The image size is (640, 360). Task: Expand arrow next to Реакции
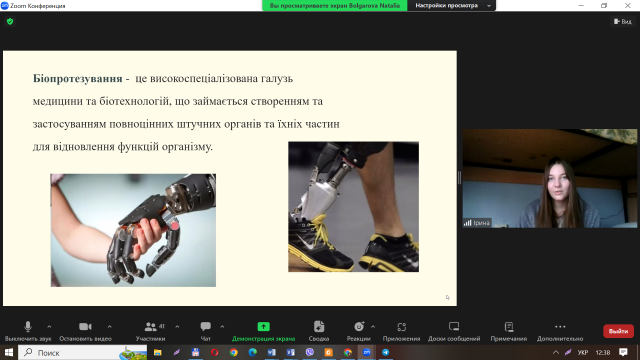coord(373,327)
